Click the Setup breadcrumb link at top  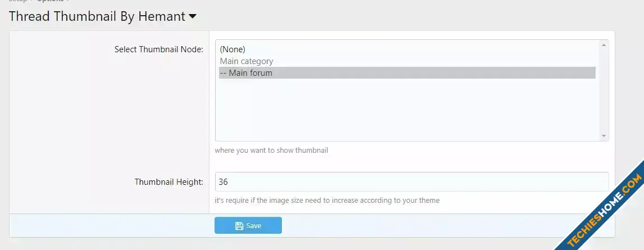coord(17,1)
